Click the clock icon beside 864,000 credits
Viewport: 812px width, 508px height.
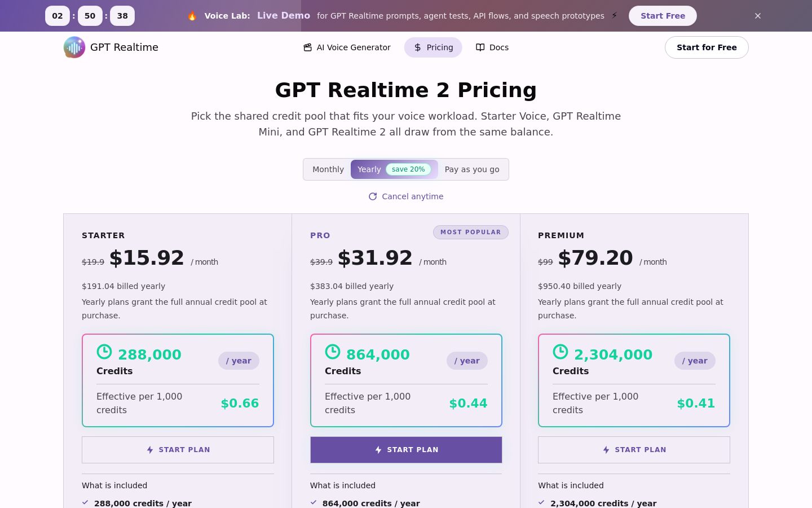333,352
